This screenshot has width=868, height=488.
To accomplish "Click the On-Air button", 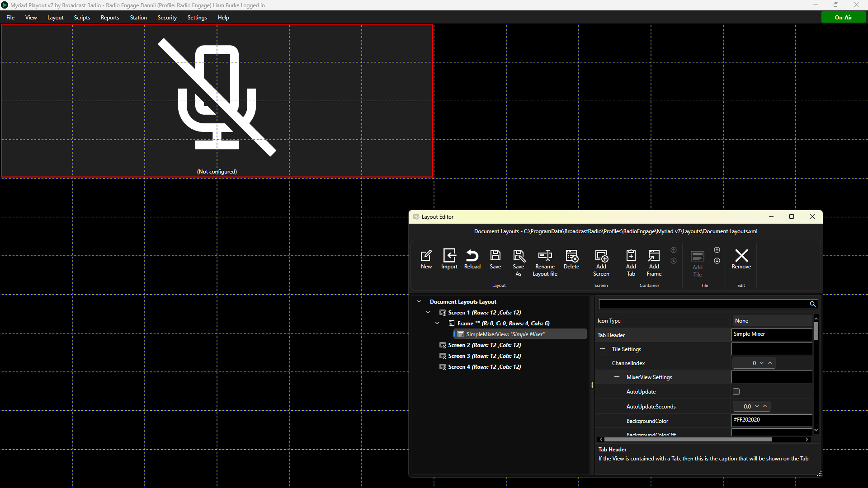I will click(x=843, y=18).
